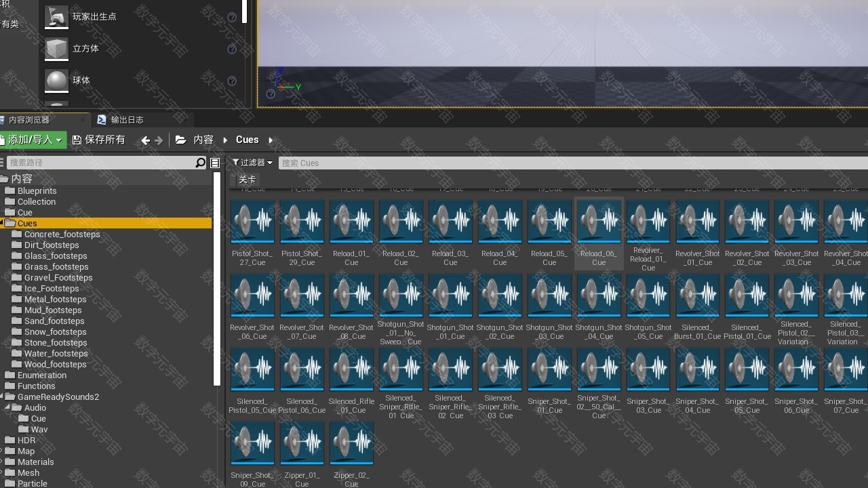Click the search magnifier in path search box

pyautogui.click(x=200, y=163)
